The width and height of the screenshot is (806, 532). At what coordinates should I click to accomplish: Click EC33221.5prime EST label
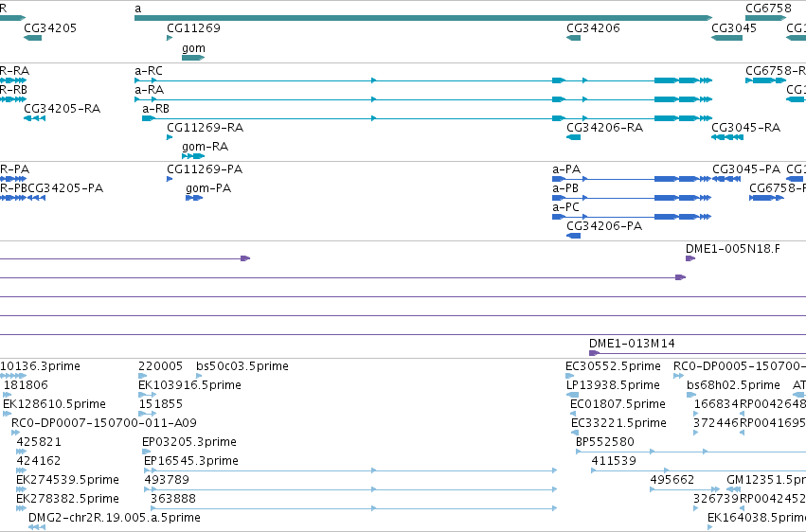[618, 423]
